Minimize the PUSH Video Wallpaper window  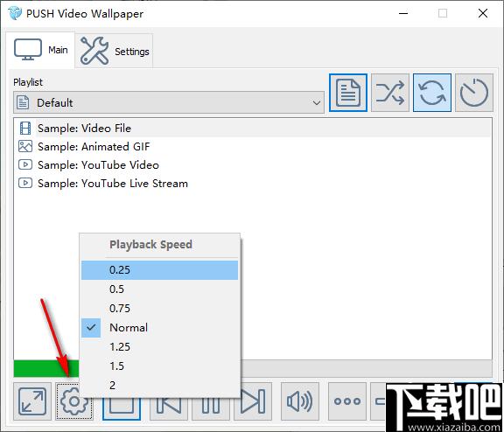point(403,13)
